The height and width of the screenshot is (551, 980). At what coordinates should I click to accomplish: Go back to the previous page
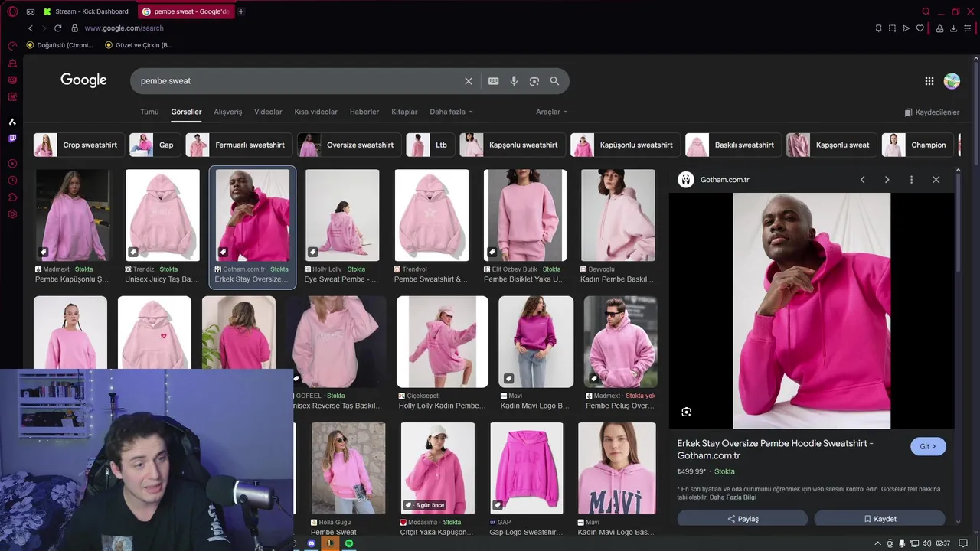click(x=31, y=28)
